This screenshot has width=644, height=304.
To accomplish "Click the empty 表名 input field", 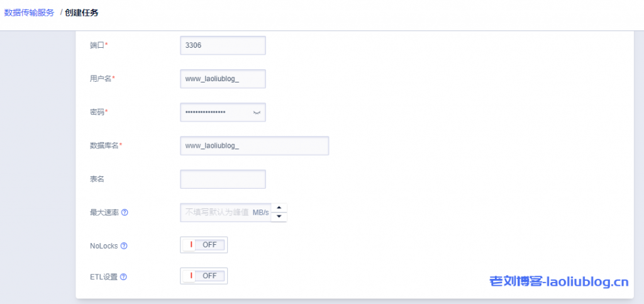I will [223, 179].
